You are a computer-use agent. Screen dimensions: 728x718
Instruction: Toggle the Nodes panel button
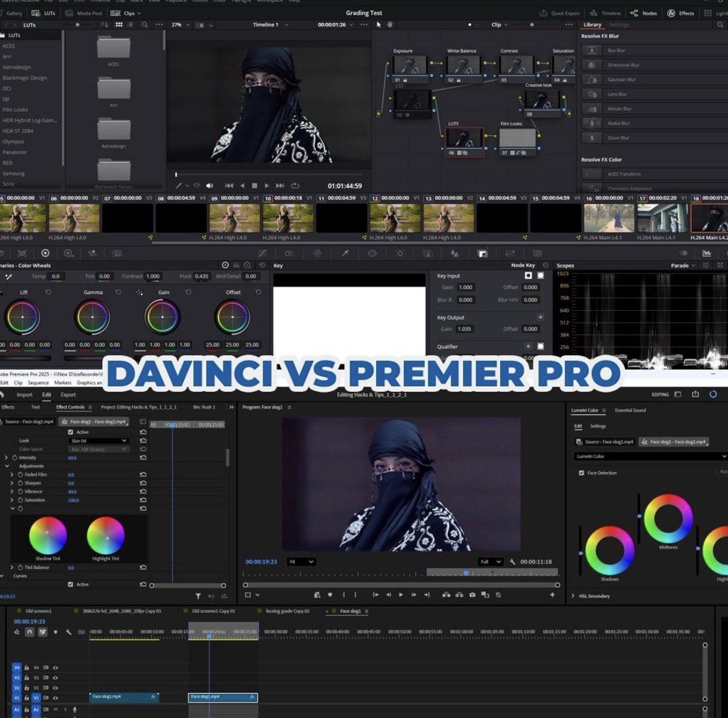pyautogui.click(x=643, y=13)
